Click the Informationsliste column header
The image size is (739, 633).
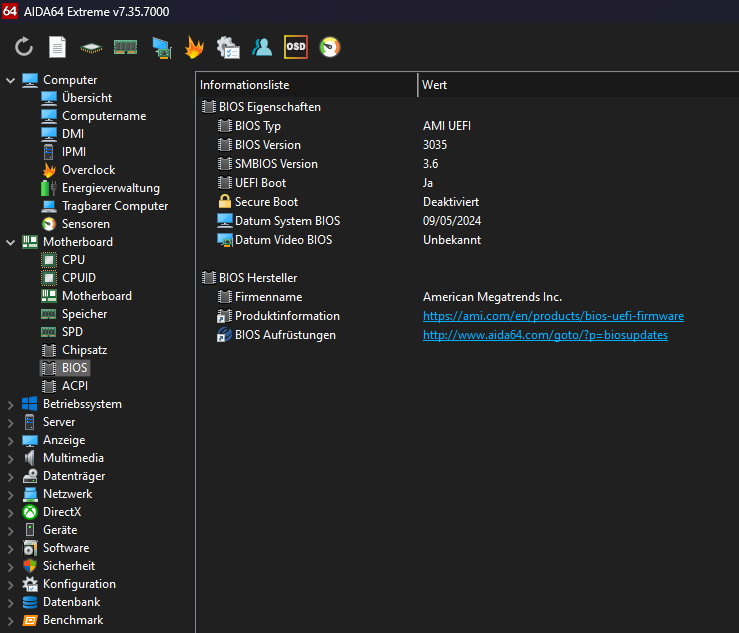(307, 85)
